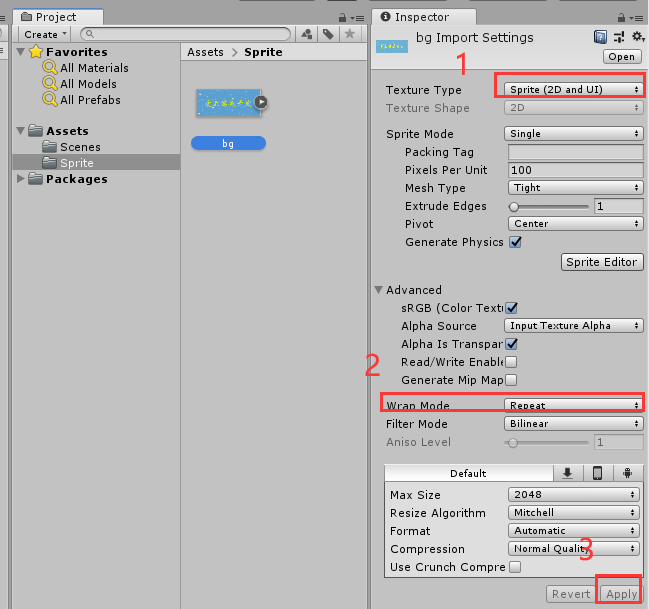Open the Max Size dropdown

pos(574,494)
